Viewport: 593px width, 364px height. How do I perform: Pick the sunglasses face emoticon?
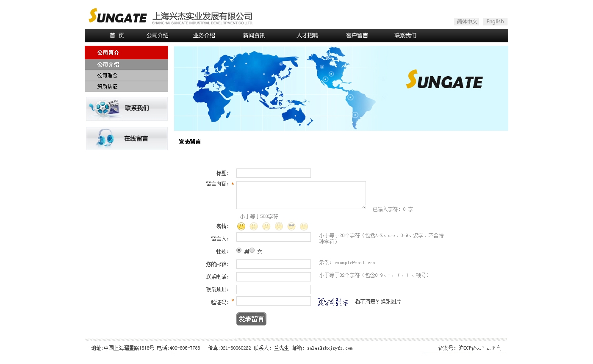point(291,226)
